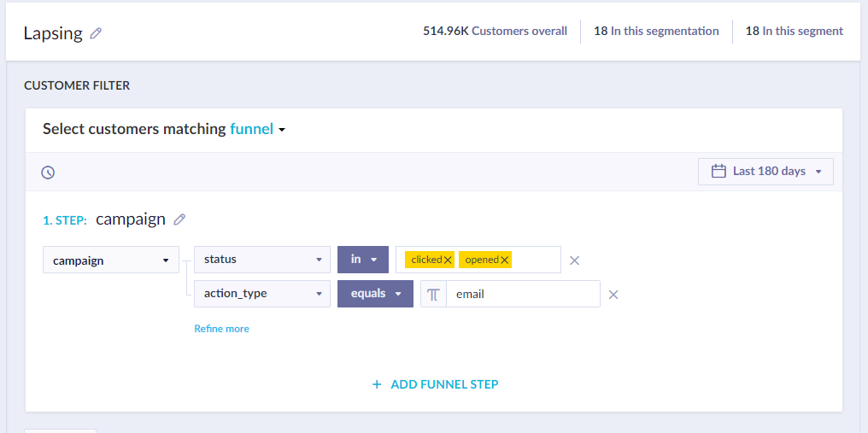Change the 'equals' operator dropdown
This screenshot has height=433, width=868.
(375, 294)
